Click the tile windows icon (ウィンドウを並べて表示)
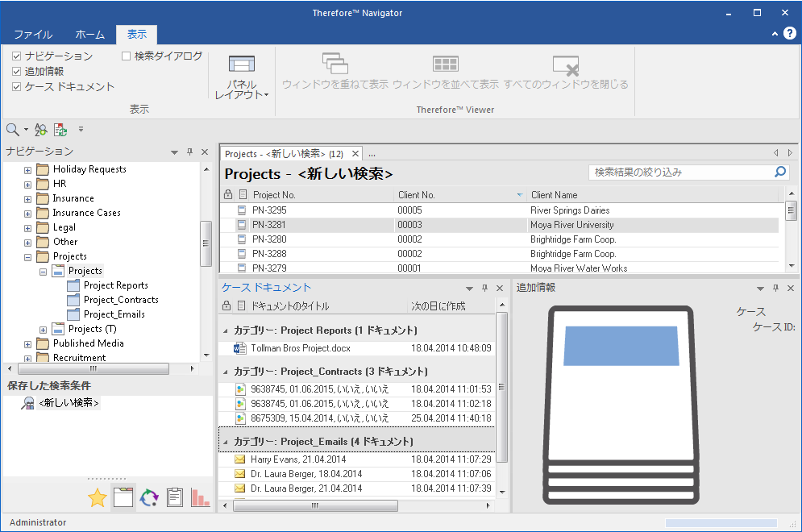 tap(446, 64)
